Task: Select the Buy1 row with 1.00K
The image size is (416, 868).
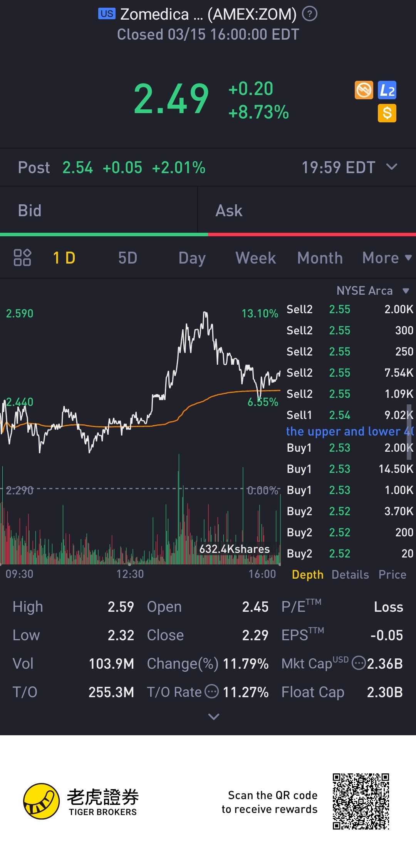Action: 350,490
